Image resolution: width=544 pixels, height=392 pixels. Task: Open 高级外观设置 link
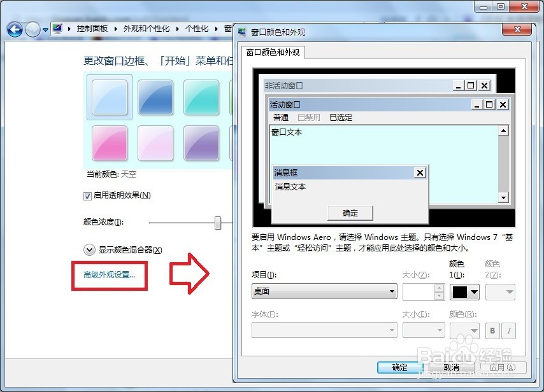109,275
